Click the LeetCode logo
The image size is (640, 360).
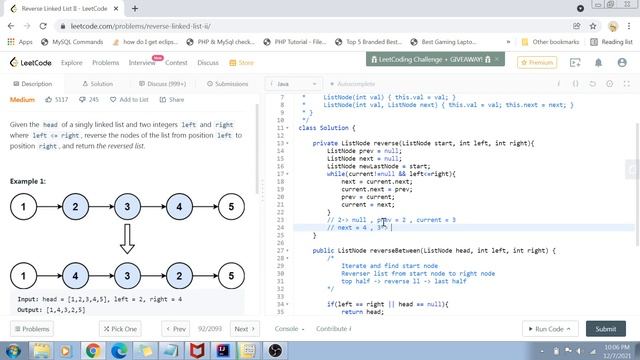point(31,62)
